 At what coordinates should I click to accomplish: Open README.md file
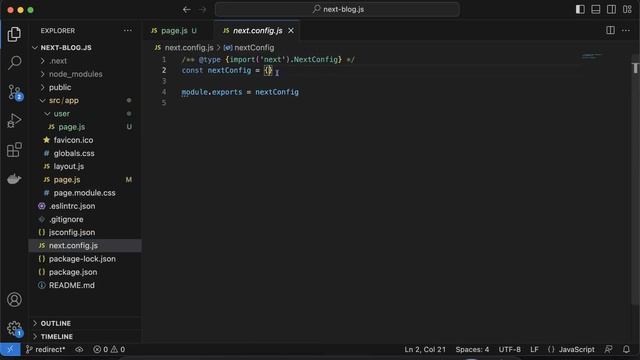[85, 285]
